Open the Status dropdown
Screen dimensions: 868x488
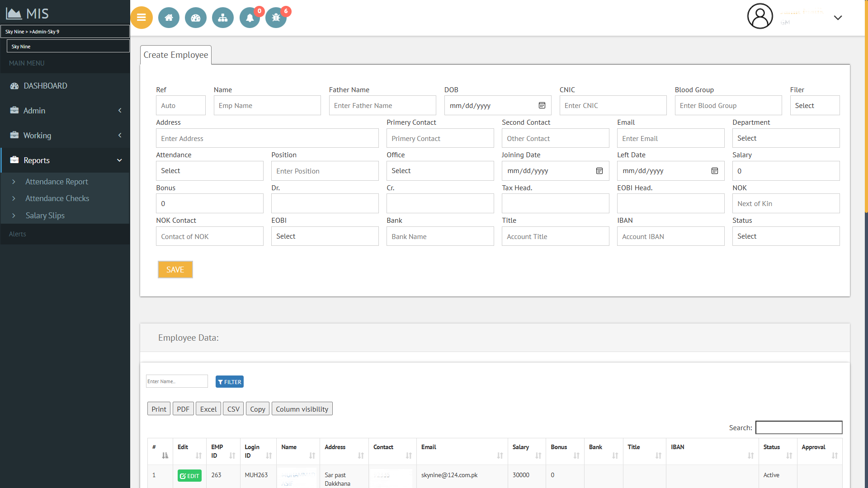tap(786, 236)
